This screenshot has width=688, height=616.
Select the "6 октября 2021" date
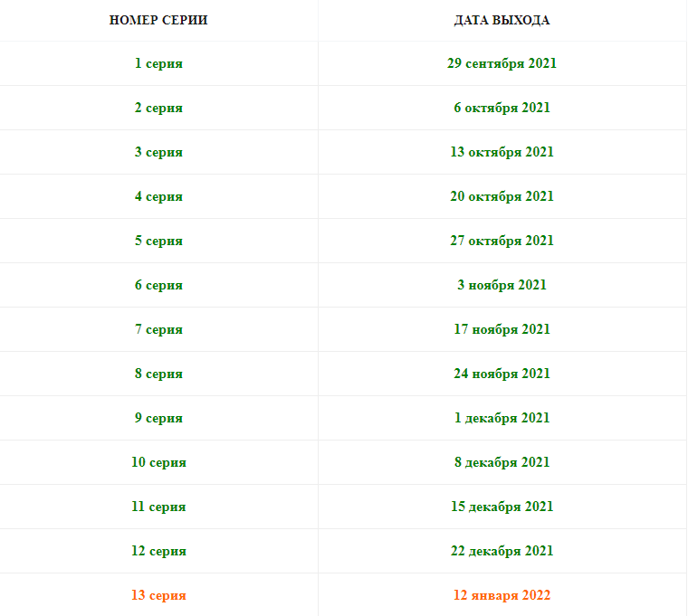pyautogui.click(x=502, y=108)
